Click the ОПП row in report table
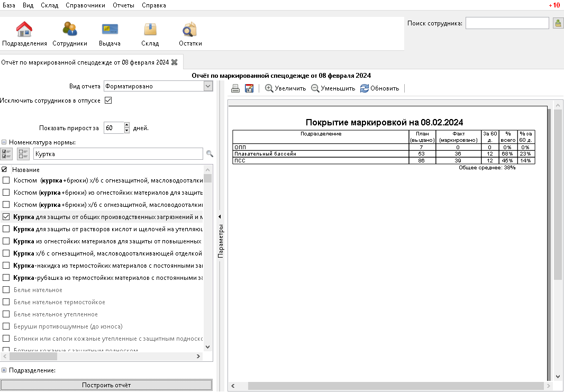 coord(384,147)
